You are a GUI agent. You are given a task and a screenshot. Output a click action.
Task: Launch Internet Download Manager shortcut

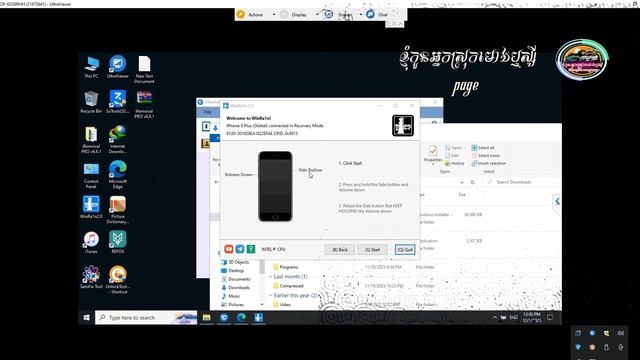118,140
